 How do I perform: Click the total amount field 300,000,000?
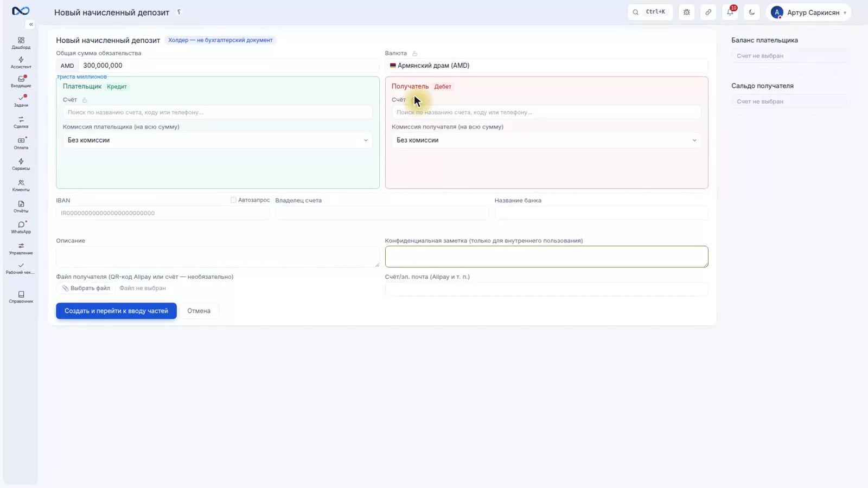[x=228, y=66]
